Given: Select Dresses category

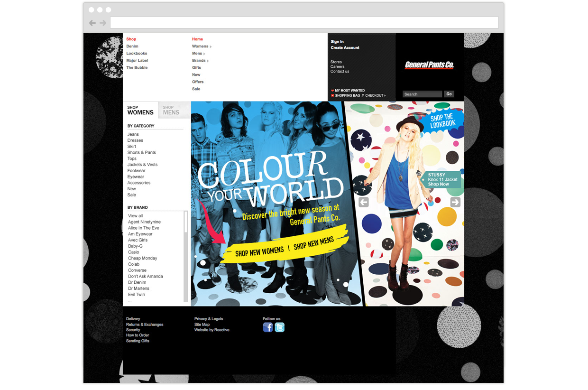Looking at the screenshot, I should pyautogui.click(x=135, y=141).
